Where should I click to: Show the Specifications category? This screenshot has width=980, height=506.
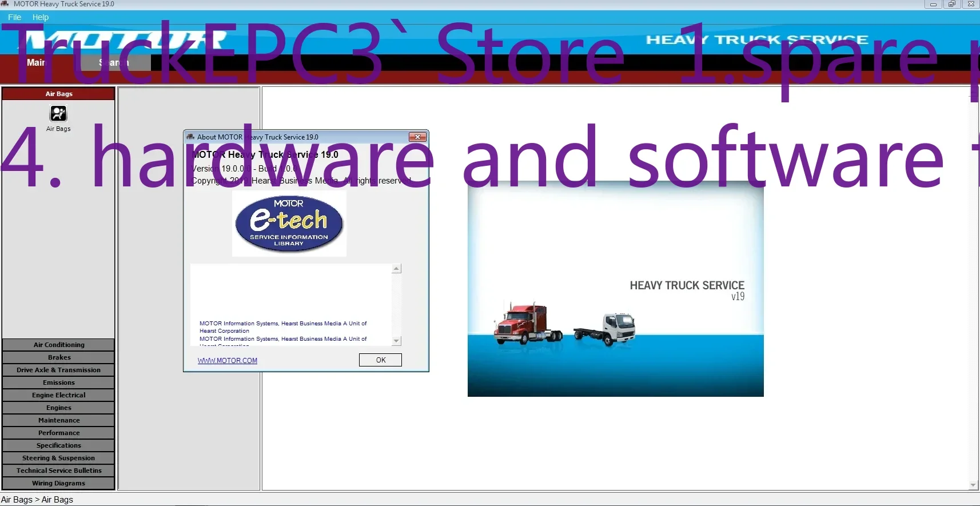(x=59, y=445)
